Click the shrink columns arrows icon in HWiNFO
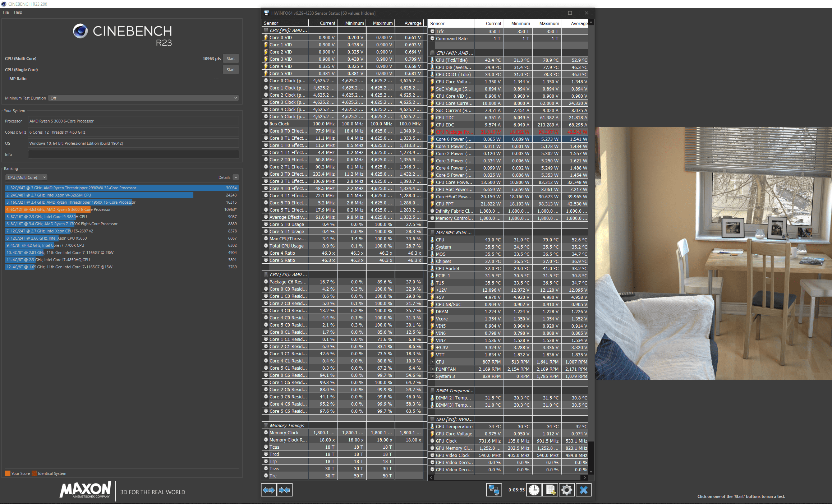 (x=285, y=490)
